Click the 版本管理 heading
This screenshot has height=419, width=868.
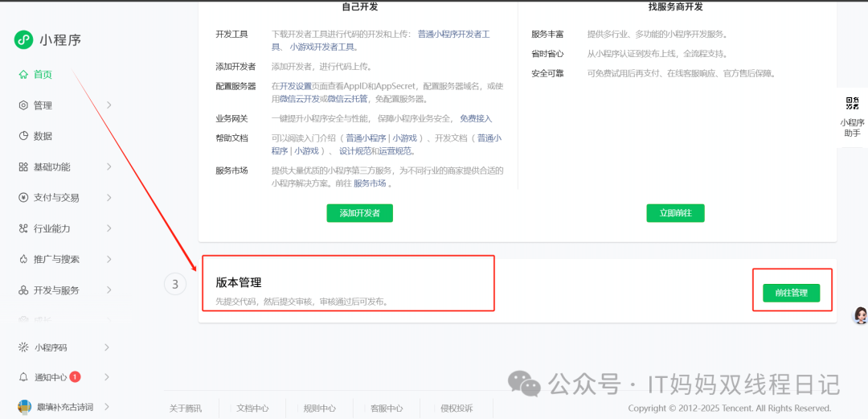tap(239, 282)
